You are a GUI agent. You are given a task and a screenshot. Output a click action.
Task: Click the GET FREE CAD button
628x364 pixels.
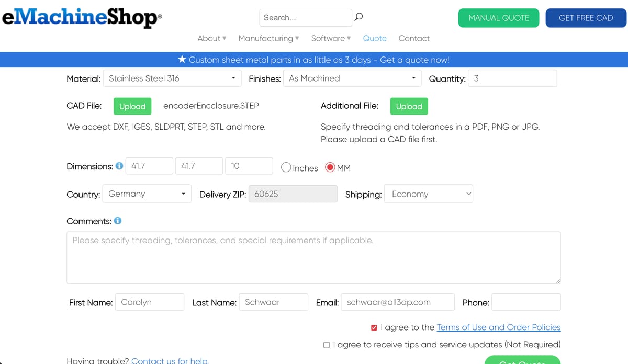[586, 18]
